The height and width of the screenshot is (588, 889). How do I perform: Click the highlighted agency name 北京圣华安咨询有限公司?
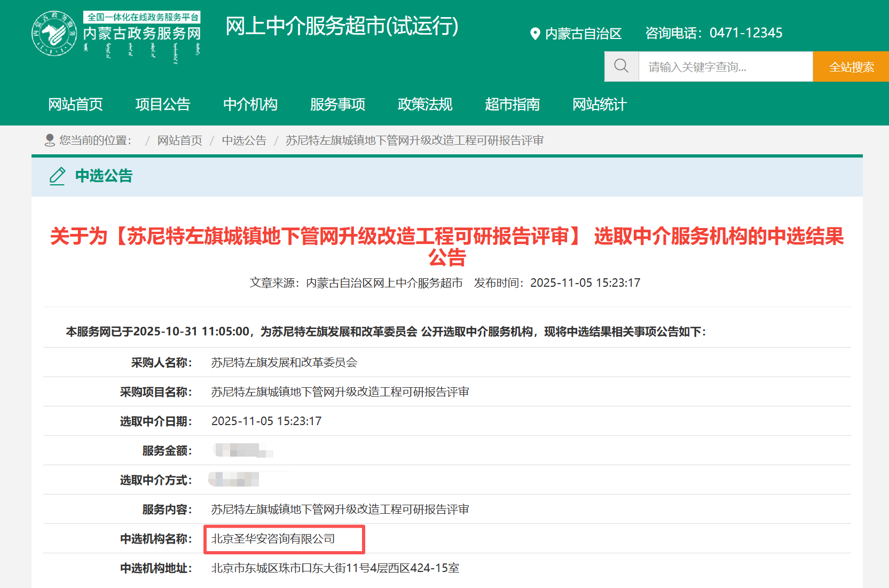(273, 539)
